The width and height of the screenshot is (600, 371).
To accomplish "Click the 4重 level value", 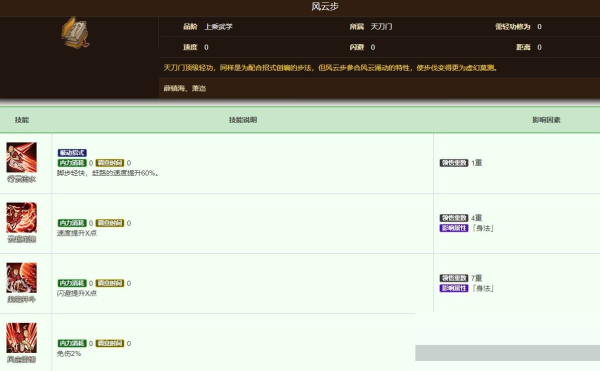I will point(476,218).
